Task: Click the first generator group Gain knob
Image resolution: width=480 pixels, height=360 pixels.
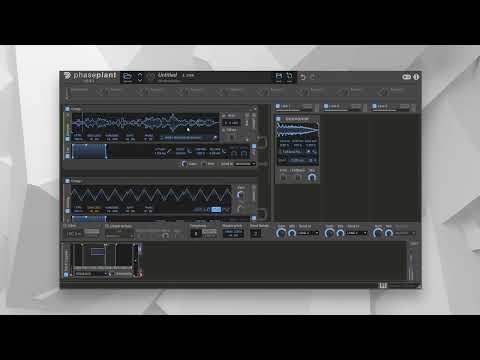Action: point(184,164)
